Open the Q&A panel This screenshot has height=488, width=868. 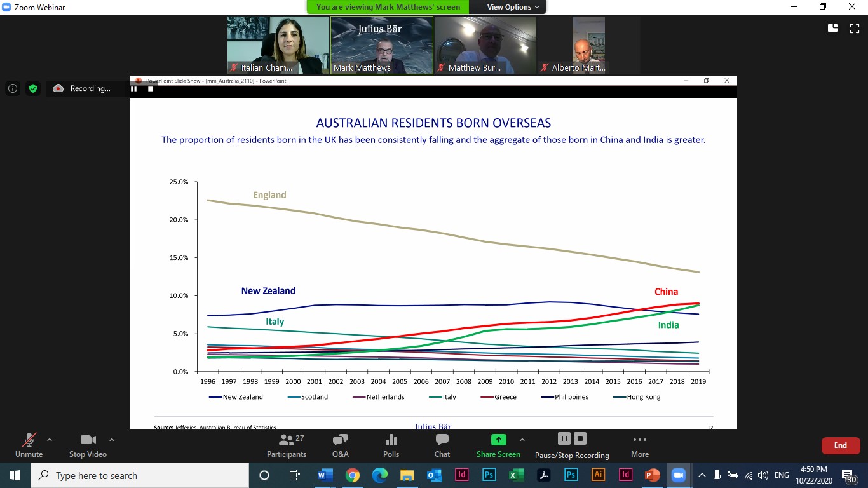point(340,445)
